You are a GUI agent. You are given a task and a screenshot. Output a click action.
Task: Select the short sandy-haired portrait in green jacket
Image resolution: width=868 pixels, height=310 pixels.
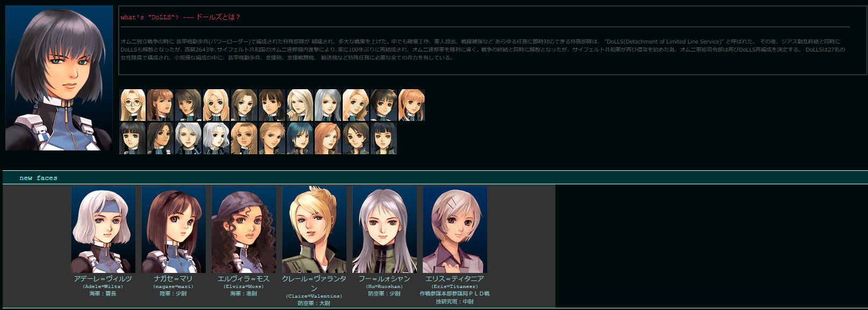[x=272, y=138]
